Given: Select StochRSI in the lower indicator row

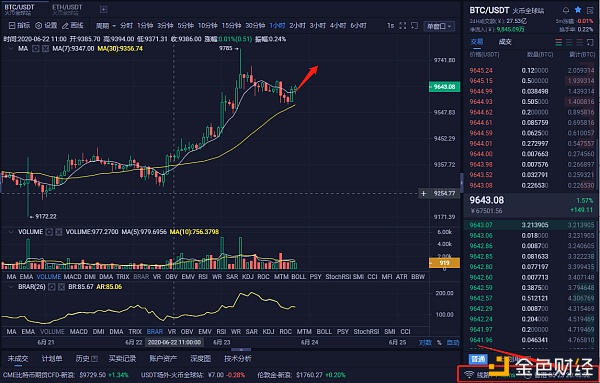Looking at the screenshot, I should [366, 332].
